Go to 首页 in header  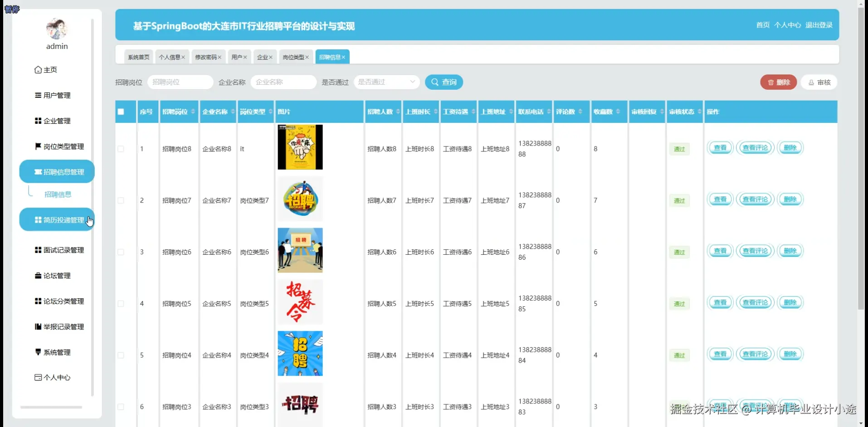[x=763, y=25]
